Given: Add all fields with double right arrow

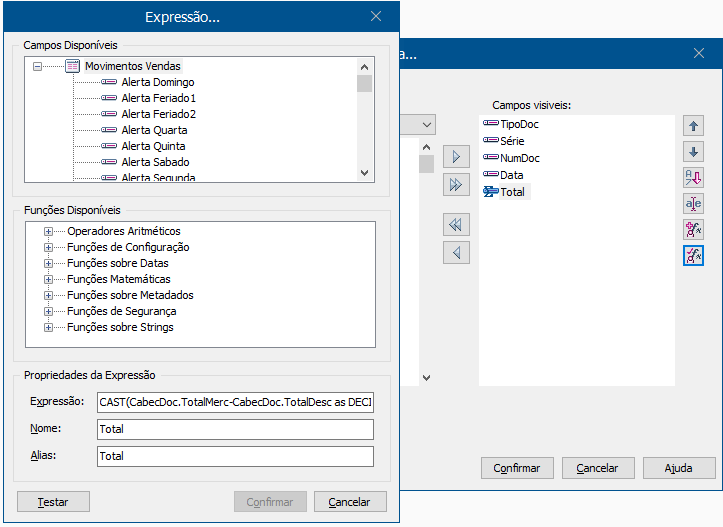Looking at the screenshot, I should tap(456, 184).
